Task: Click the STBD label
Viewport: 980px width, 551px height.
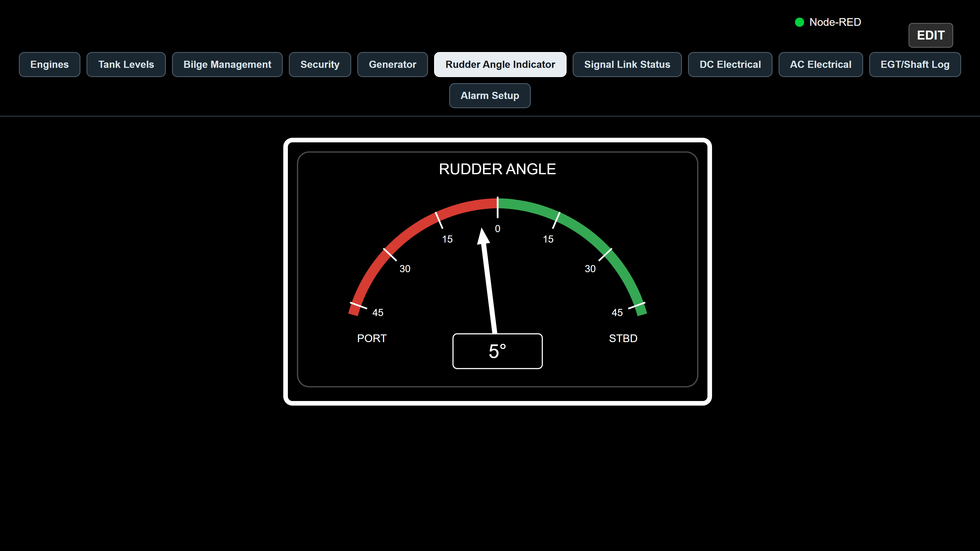Action: [x=623, y=339]
